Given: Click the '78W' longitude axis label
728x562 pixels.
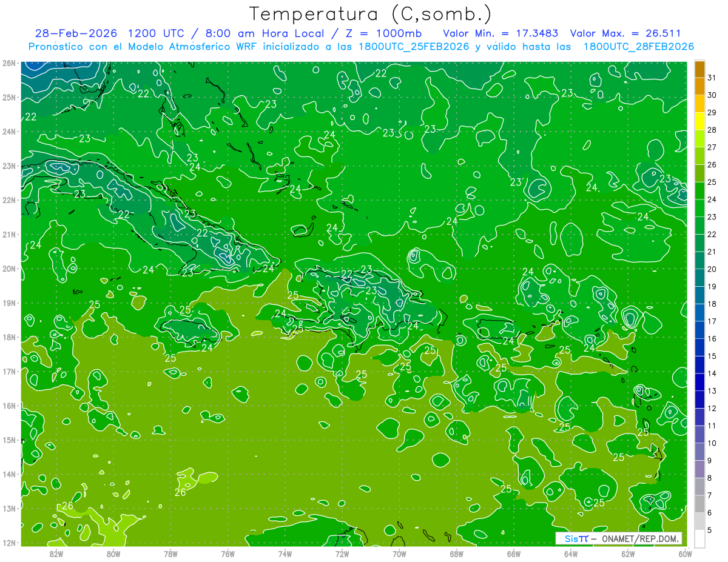Looking at the screenshot, I should tap(170, 554).
